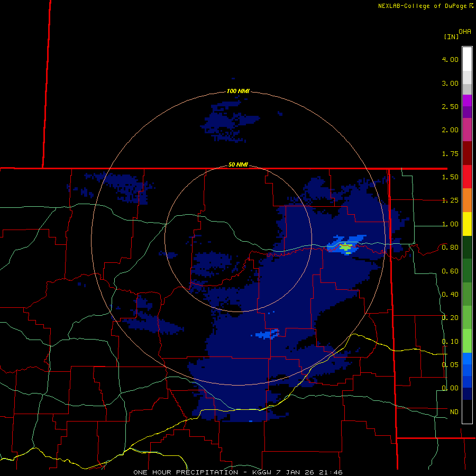This screenshot has width=476, height=476.
Task: Click the 1.50 legend value
Action: [450, 177]
